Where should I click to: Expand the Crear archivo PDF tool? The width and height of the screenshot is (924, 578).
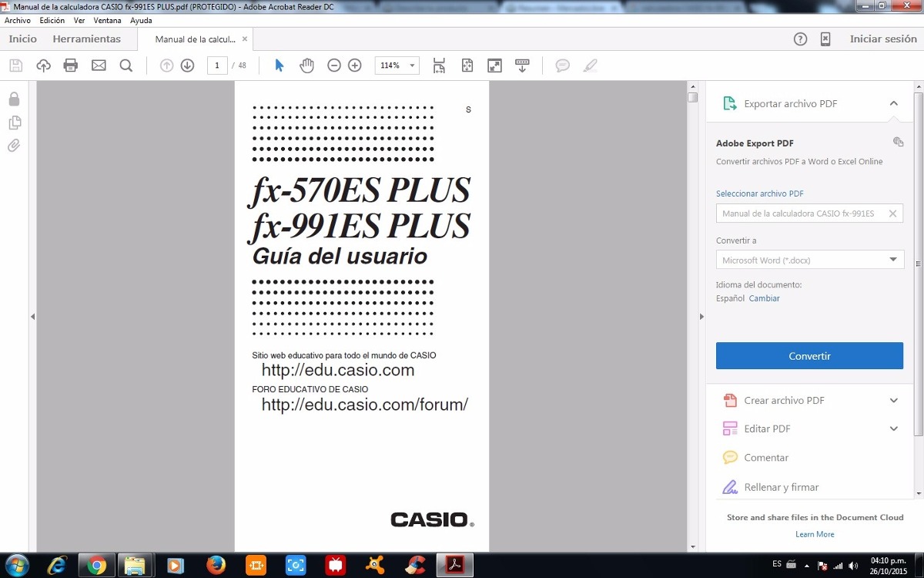(894, 400)
